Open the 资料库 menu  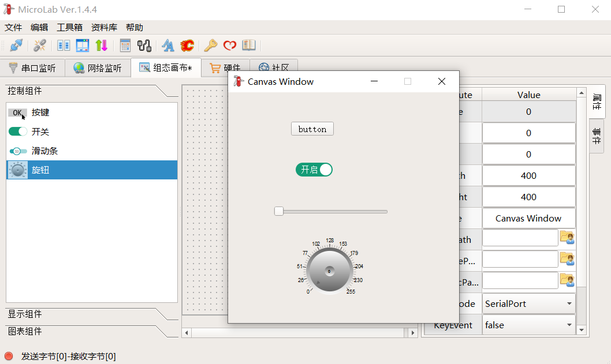(x=104, y=28)
